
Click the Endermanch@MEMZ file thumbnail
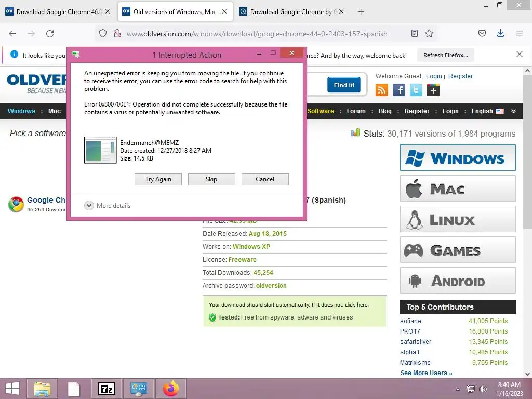pos(100,150)
